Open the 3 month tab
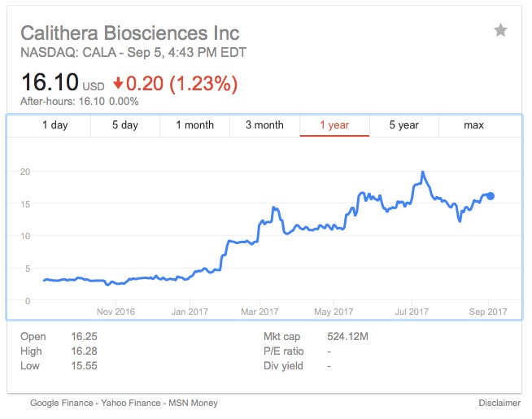The image size is (532, 419). 264,125
